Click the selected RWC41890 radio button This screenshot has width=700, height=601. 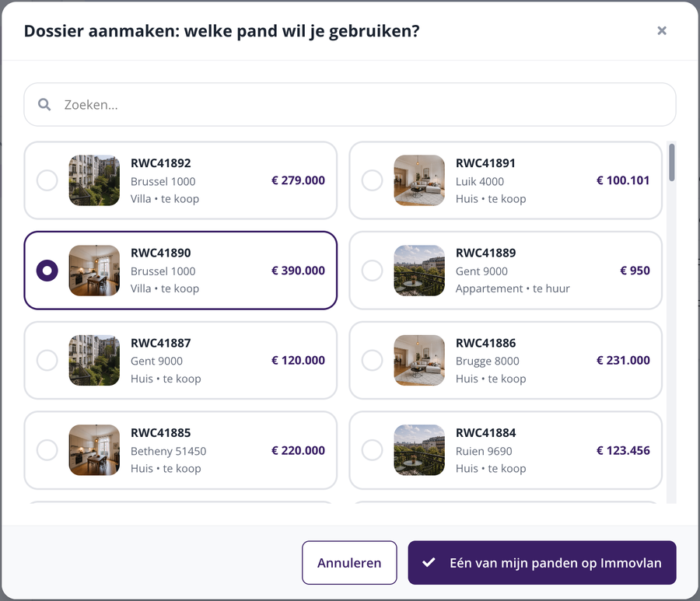point(47,271)
